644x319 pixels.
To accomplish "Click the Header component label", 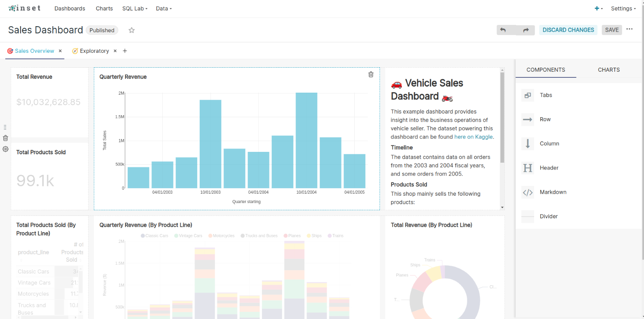I will (x=549, y=168).
